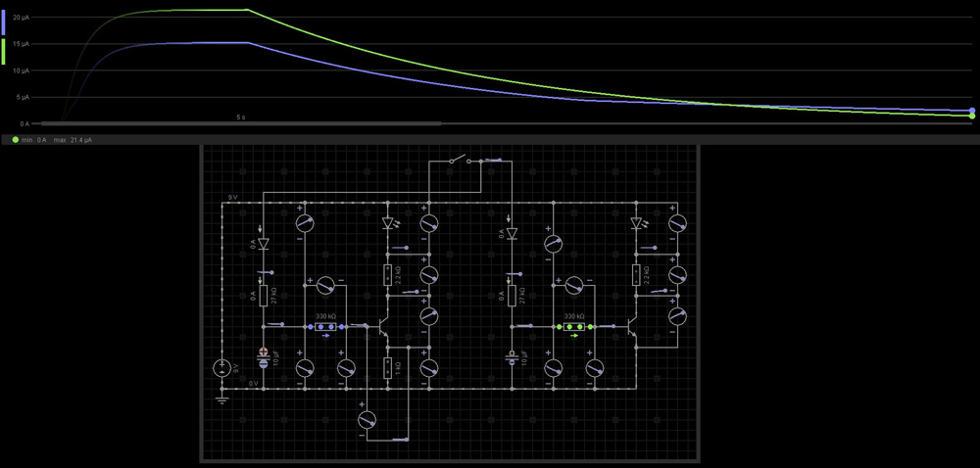Screen dimensions: 980x468
Task: Click the purple endpoint marker on graph
Action: click(x=971, y=111)
